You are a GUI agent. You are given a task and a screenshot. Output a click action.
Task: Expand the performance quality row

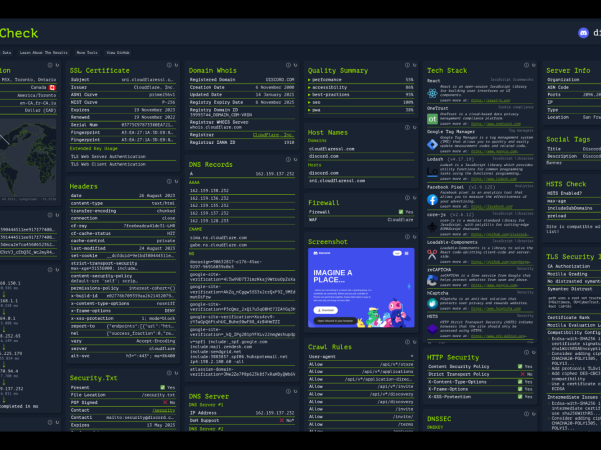coord(361,80)
